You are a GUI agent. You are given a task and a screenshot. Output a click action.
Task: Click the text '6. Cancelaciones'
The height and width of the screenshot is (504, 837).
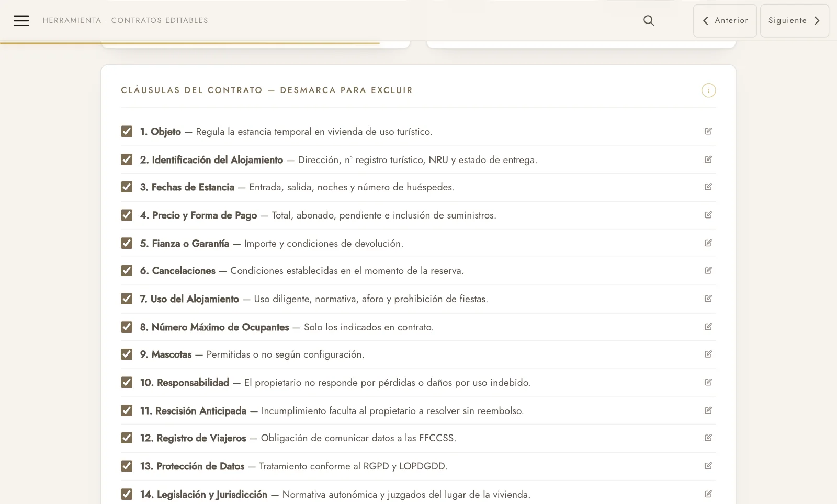tap(178, 271)
